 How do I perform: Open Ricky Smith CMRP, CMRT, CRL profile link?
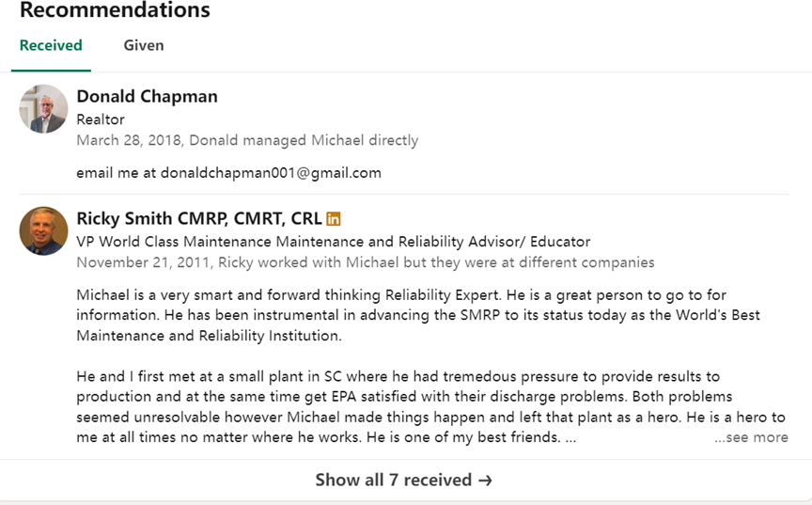point(199,218)
